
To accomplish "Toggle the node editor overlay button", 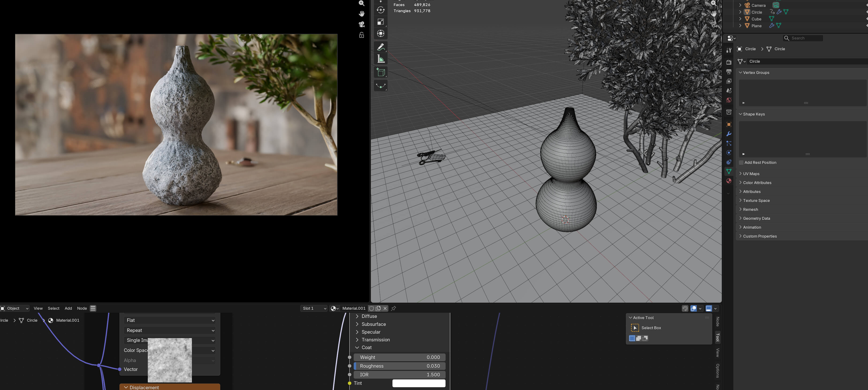I will pos(694,308).
